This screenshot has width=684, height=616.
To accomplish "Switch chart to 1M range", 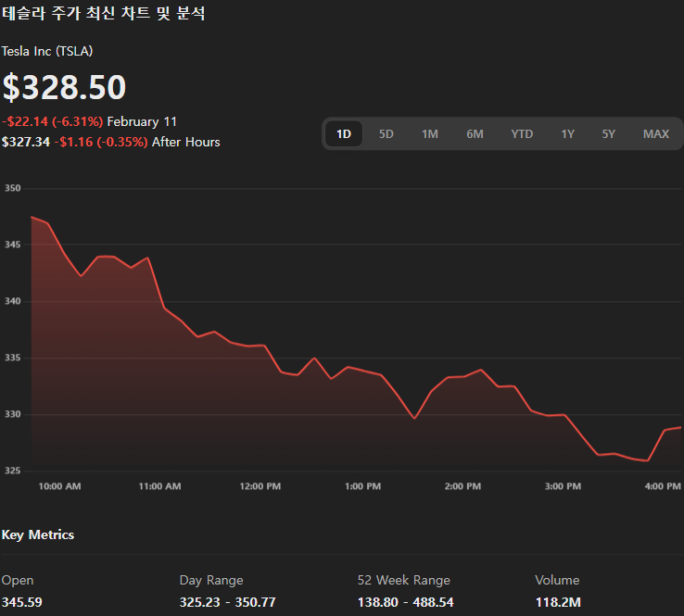I will pyautogui.click(x=430, y=133).
